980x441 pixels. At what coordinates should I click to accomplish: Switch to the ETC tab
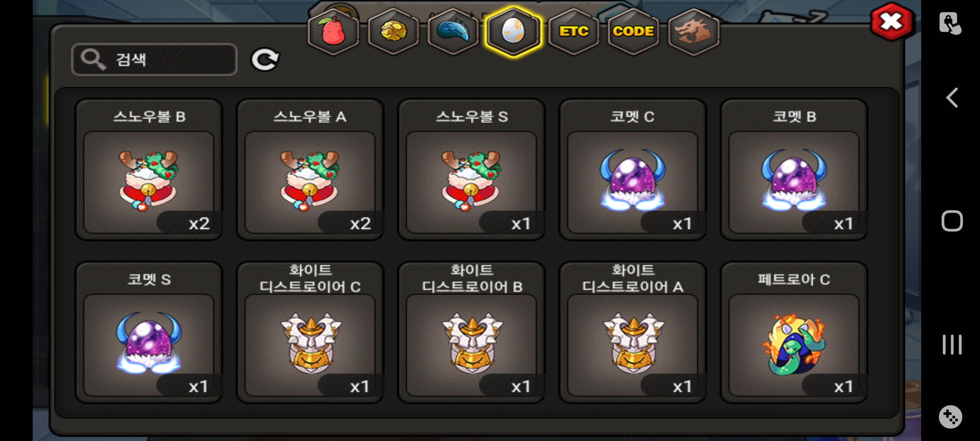tap(574, 32)
